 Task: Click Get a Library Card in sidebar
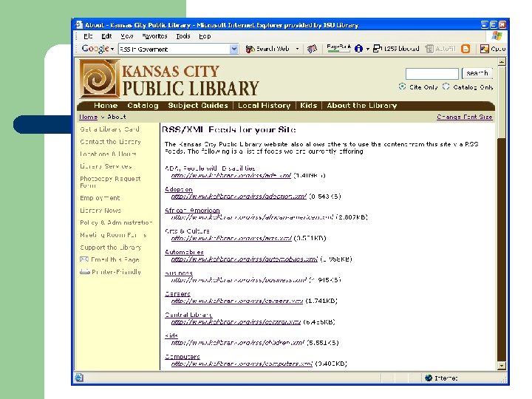pos(109,129)
